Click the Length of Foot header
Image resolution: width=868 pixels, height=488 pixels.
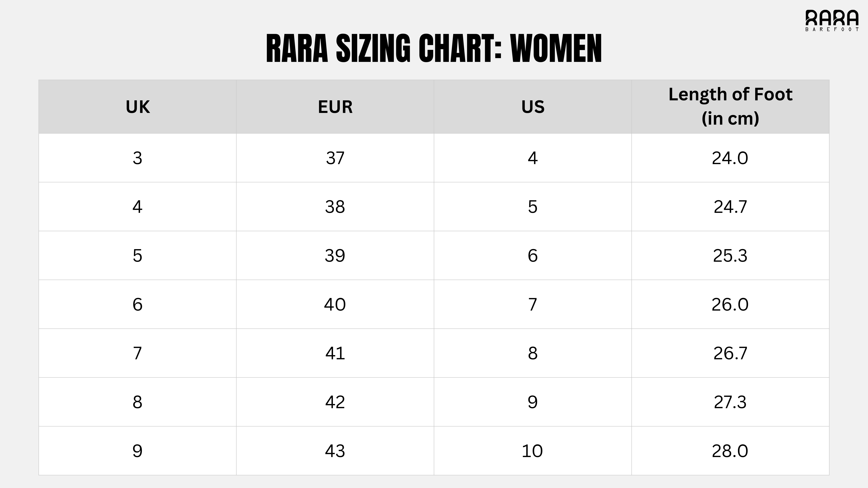click(x=730, y=106)
